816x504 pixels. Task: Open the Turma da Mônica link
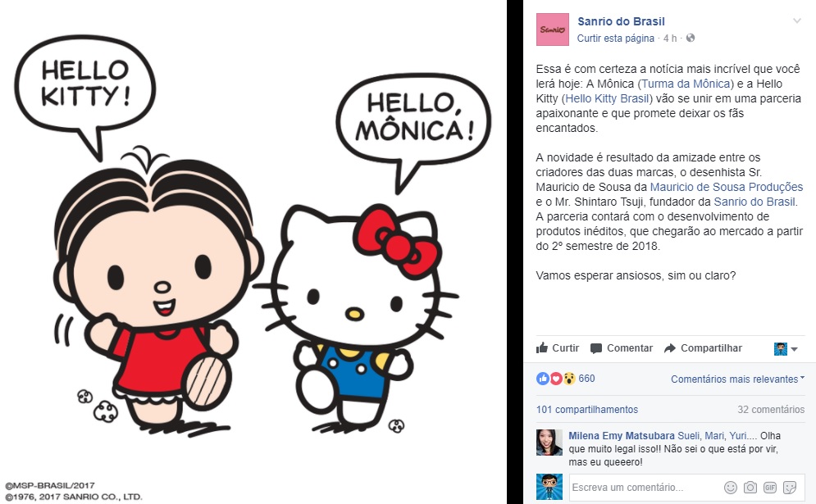[x=686, y=84]
